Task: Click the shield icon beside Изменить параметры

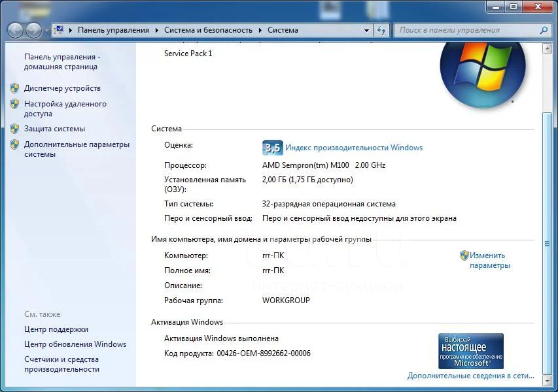Action: [464, 255]
